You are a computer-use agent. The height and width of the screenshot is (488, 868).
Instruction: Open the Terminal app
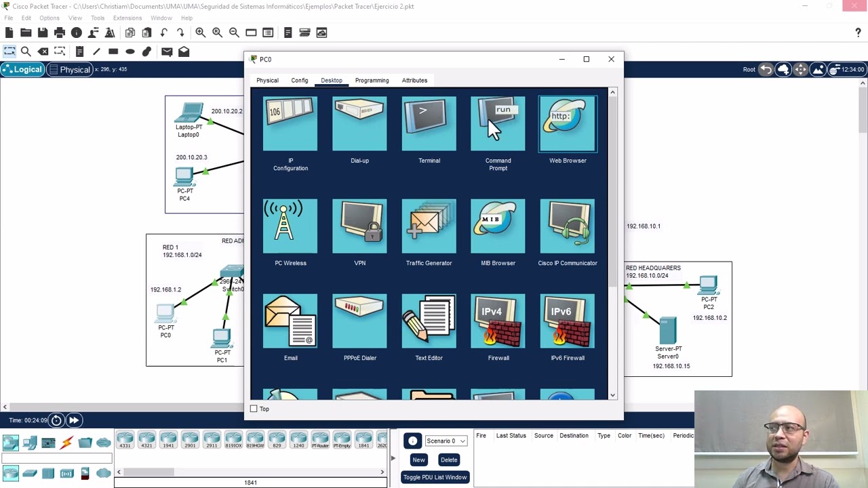coord(429,124)
